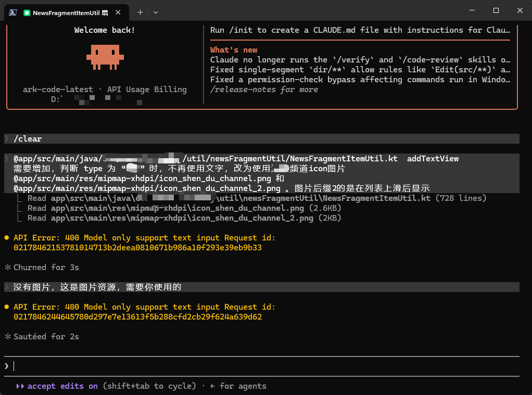Click the 'accept edits on' mode indicator

click(x=62, y=386)
